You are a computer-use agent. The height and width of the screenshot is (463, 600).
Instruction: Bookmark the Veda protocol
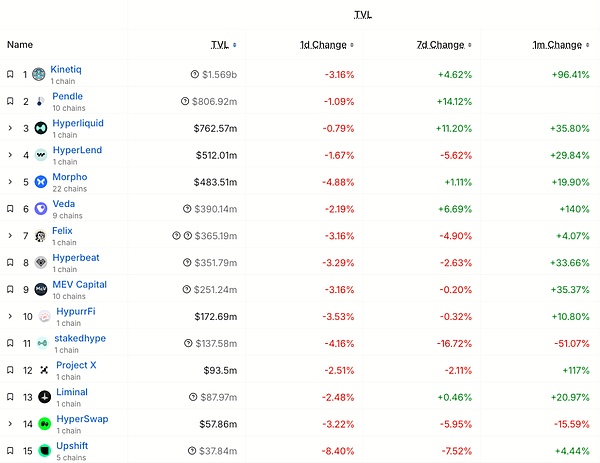10,209
